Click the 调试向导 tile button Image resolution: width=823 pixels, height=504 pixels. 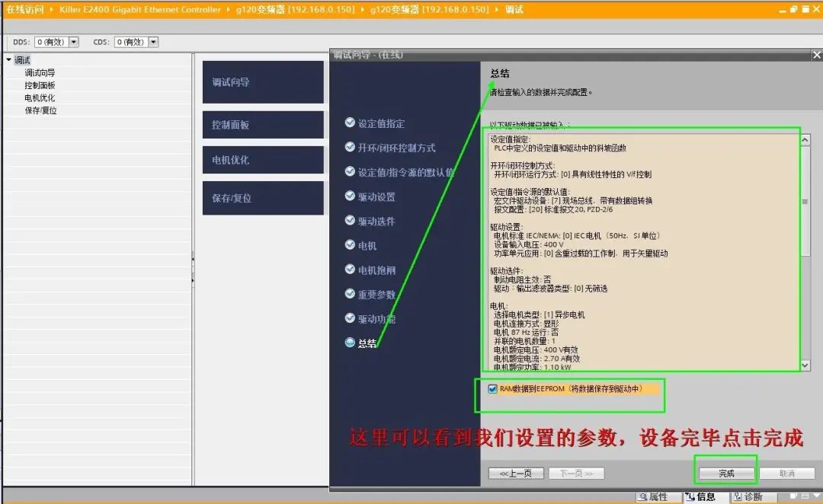[x=263, y=82]
